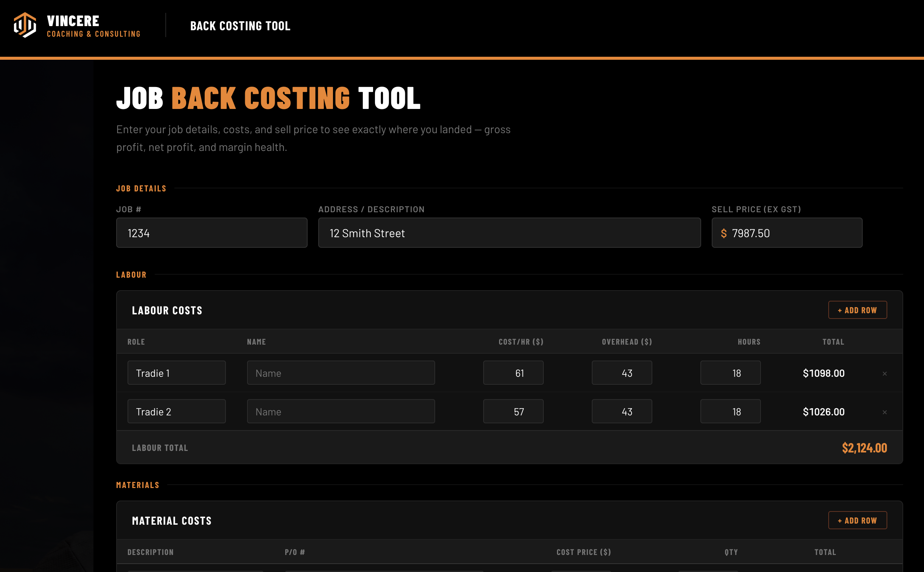Remove the Tradie 1 labour row
924x572 pixels.
click(885, 374)
